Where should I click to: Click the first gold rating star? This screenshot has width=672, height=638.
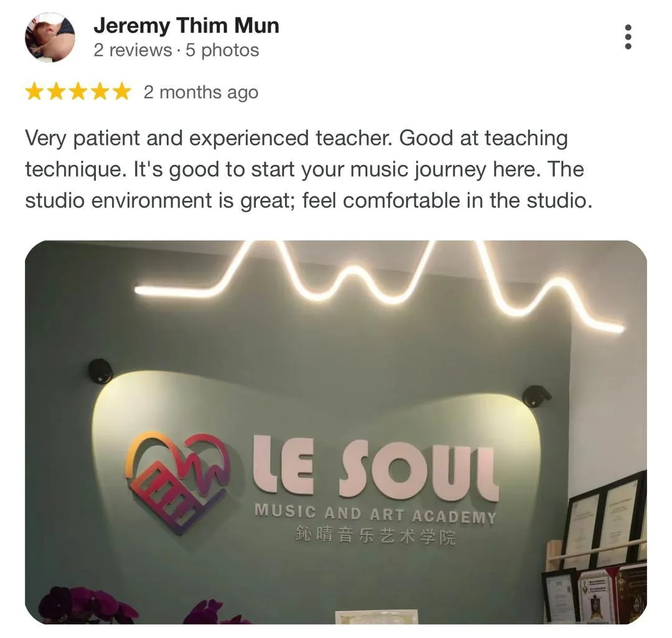tap(34, 91)
